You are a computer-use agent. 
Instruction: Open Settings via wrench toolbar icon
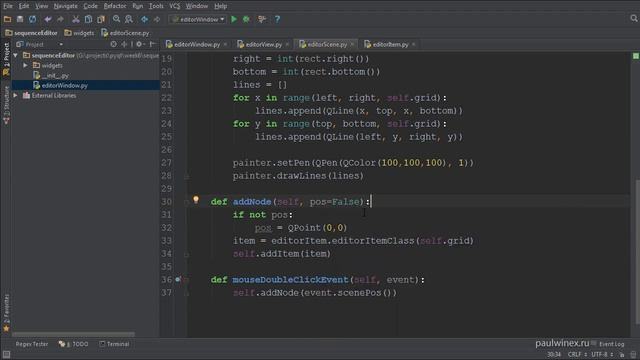point(262,19)
